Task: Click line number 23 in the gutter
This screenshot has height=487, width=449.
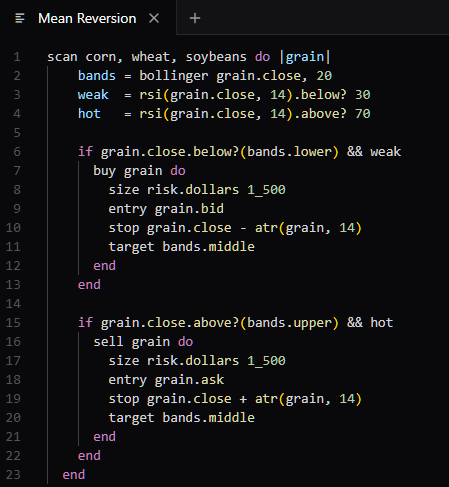Action: [x=13, y=475]
